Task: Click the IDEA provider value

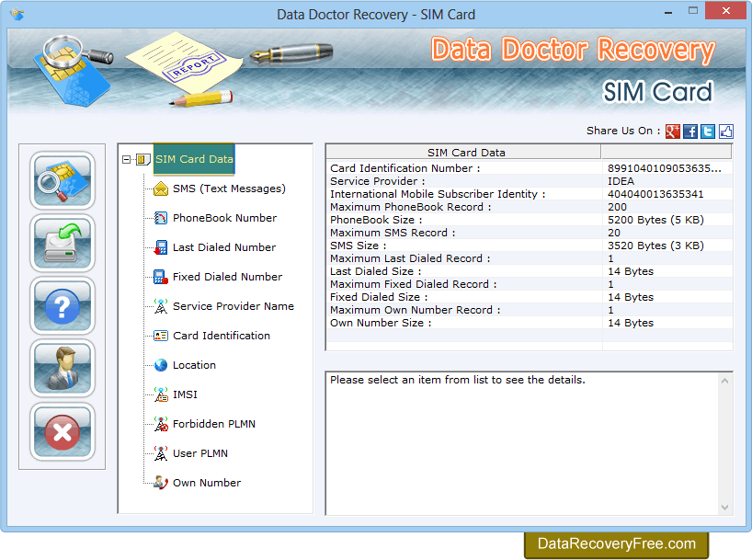Action: (621, 181)
